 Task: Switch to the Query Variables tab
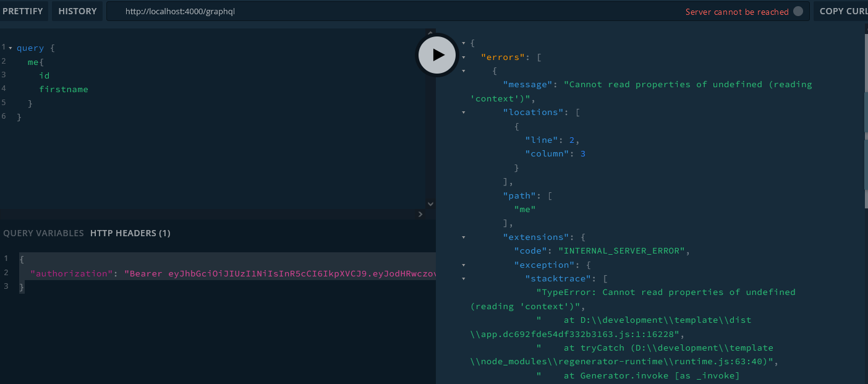pos(43,233)
